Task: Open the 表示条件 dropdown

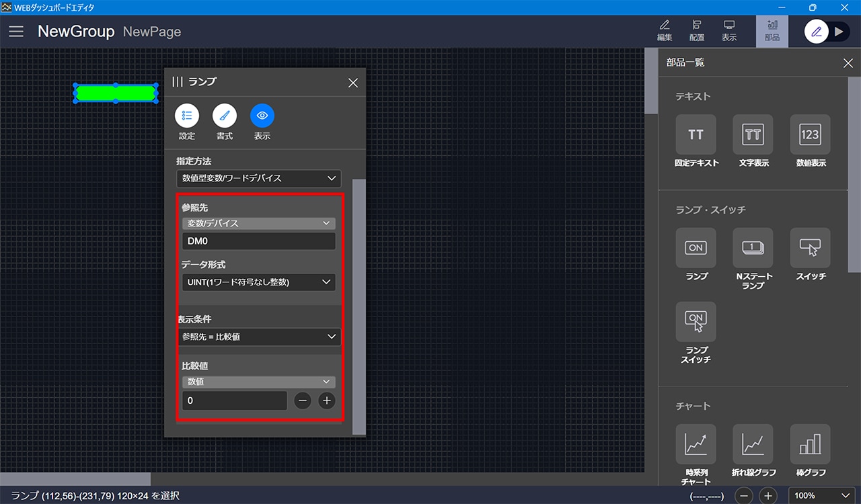Action: pos(258,337)
